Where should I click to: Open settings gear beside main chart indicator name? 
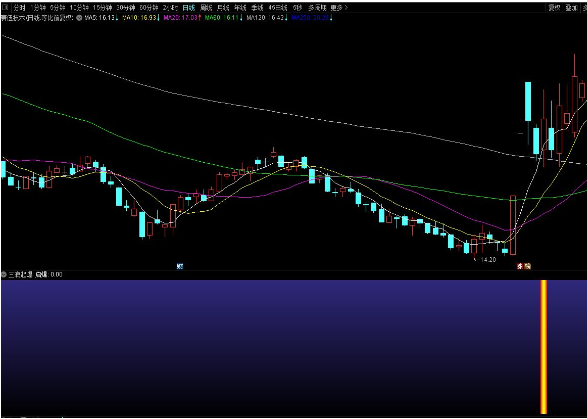coord(79,18)
